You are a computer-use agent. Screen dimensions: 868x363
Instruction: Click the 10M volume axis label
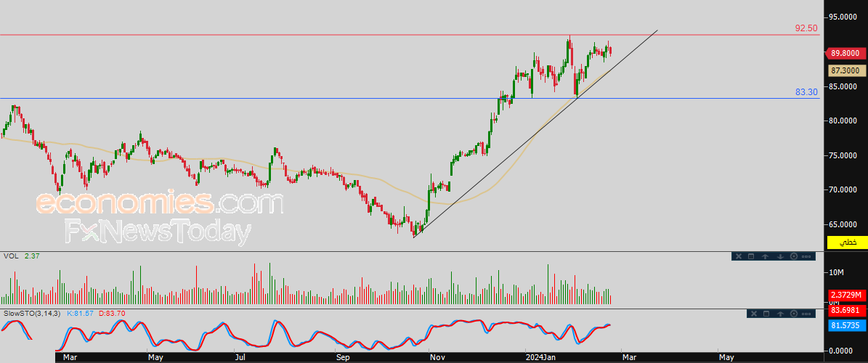point(835,273)
